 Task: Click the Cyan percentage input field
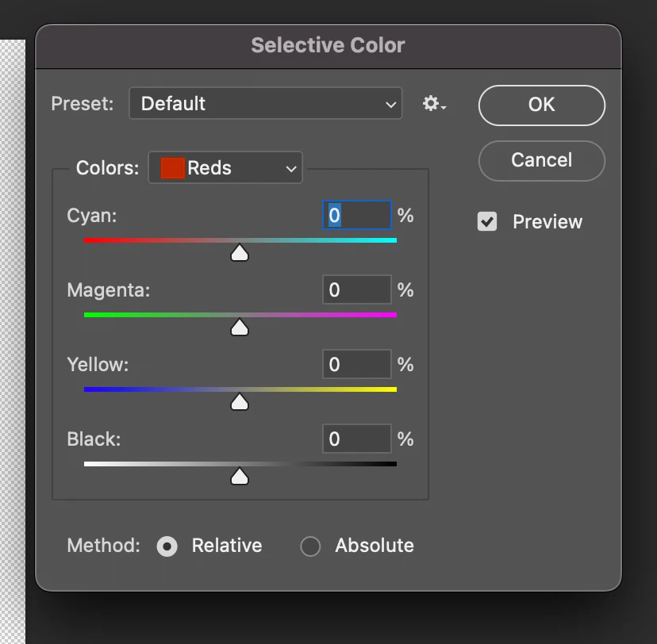coord(357,216)
